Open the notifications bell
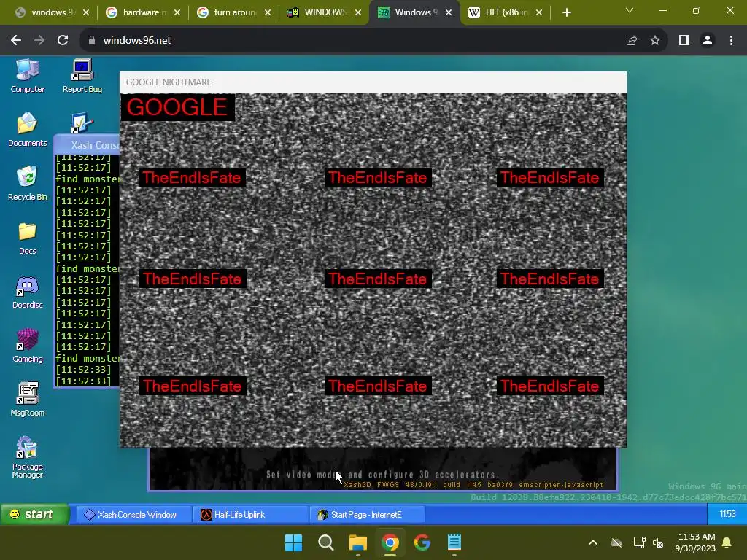This screenshot has width=747, height=560. tap(727, 542)
